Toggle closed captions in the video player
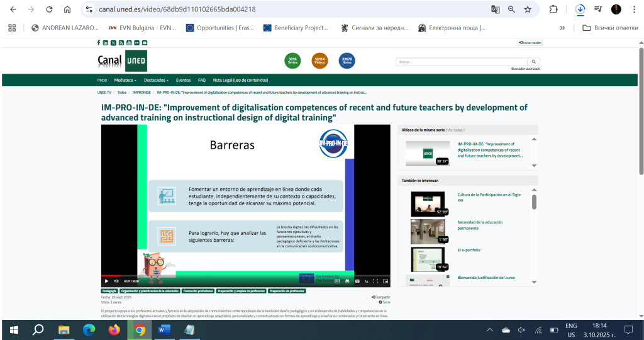This screenshot has width=644, height=340. pyautogui.click(x=357, y=281)
